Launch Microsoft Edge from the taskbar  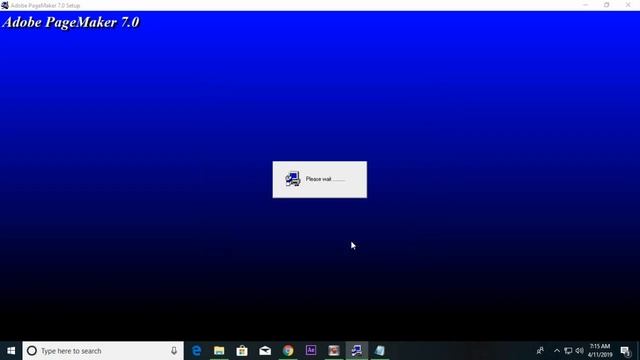coord(196,351)
